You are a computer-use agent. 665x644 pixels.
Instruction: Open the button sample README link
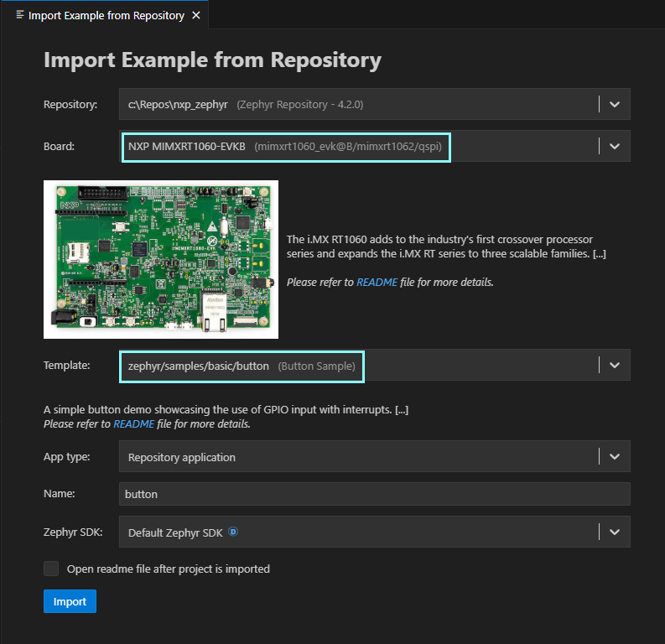click(x=133, y=424)
